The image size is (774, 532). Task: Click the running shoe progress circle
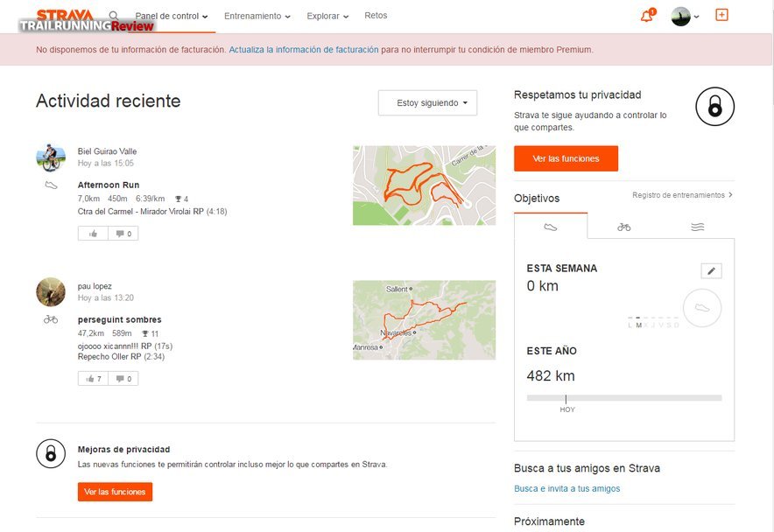point(702,308)
